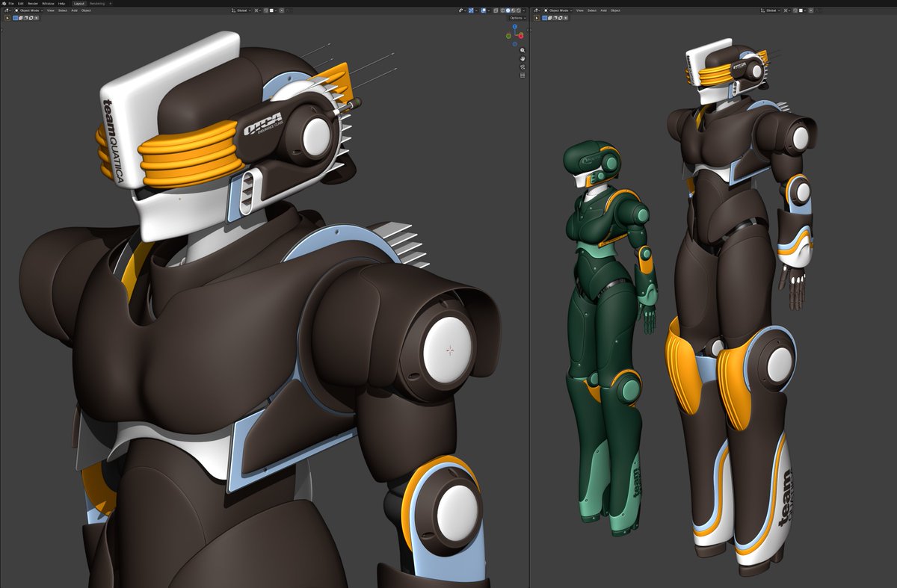Switch left viewport to material preview shading
This screenshot has width=897, height=588.
pyautogui.click(x=513, y=10)
